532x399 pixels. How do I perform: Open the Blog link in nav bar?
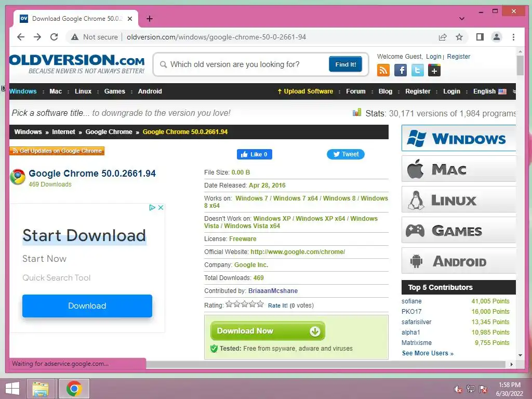385,91
